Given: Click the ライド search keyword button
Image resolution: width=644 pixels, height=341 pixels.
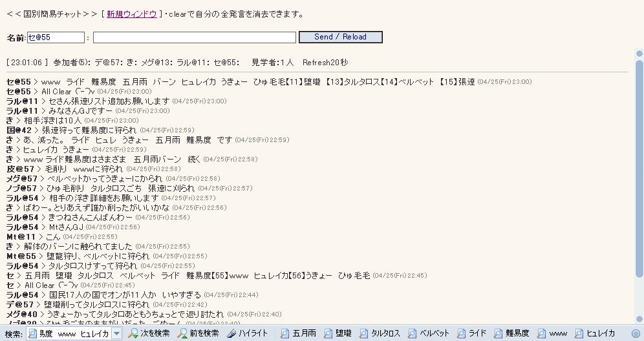Looking at the screenshot, I should pyautogui.click(x=472, y=333).
